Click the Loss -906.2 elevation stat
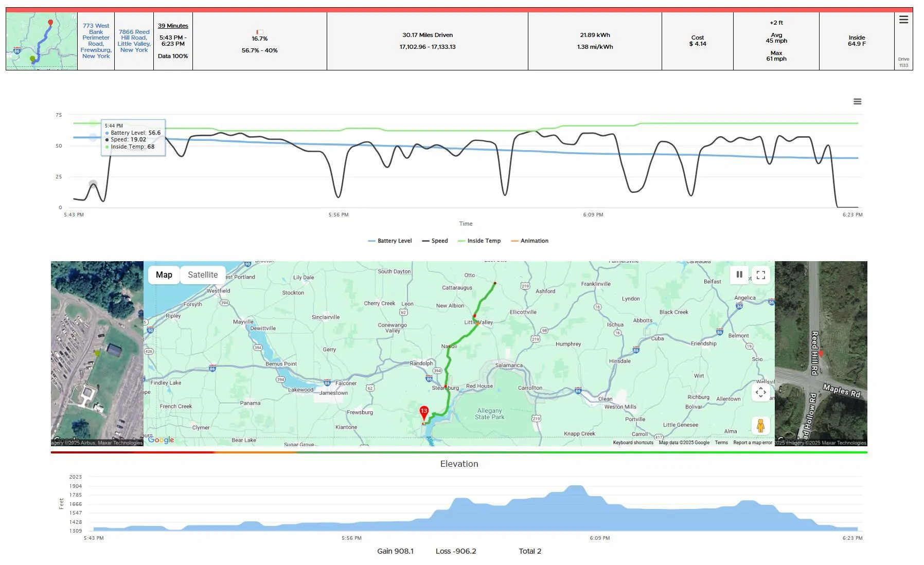This screenshot has width=924, height=565. [456, 551]
